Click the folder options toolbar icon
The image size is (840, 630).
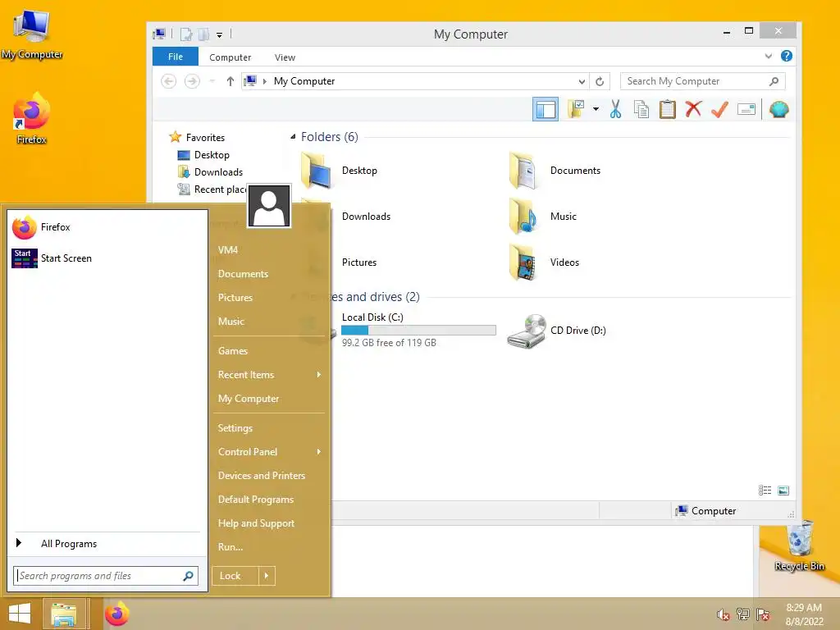(x=576, y=109)
